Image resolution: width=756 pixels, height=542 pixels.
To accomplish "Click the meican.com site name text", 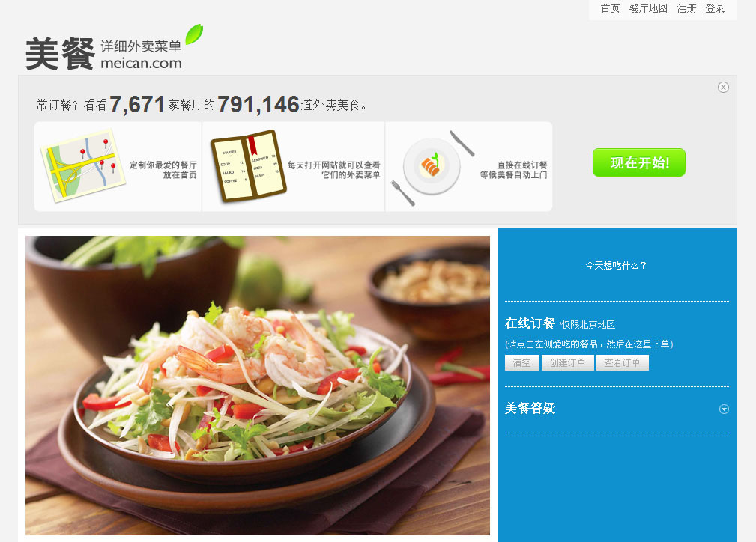I will coord(142,63).
